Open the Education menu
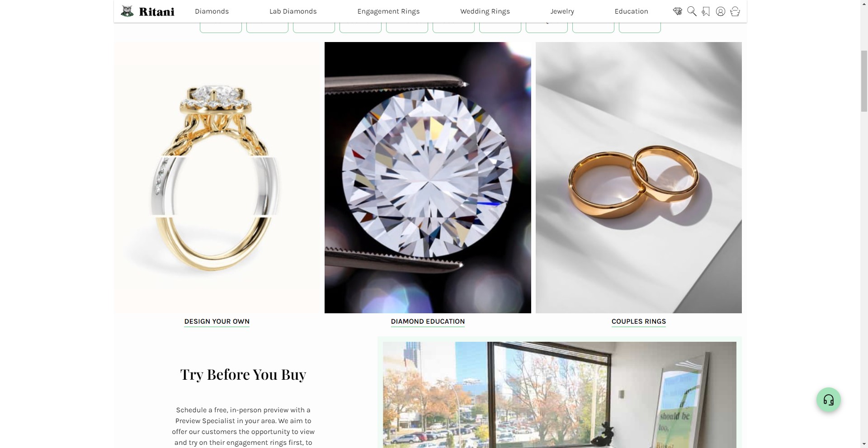 point(631,11)
